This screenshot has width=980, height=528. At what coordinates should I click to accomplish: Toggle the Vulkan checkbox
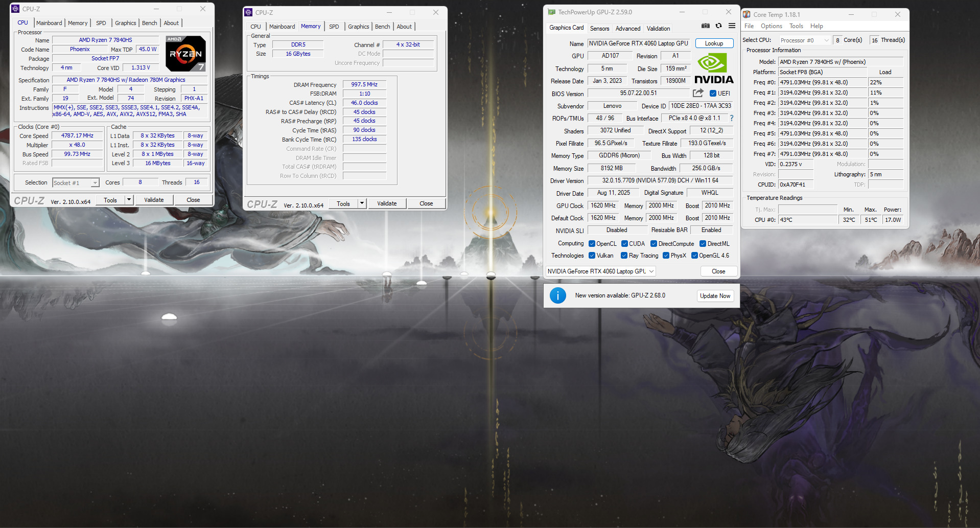(x=592, y=256)
